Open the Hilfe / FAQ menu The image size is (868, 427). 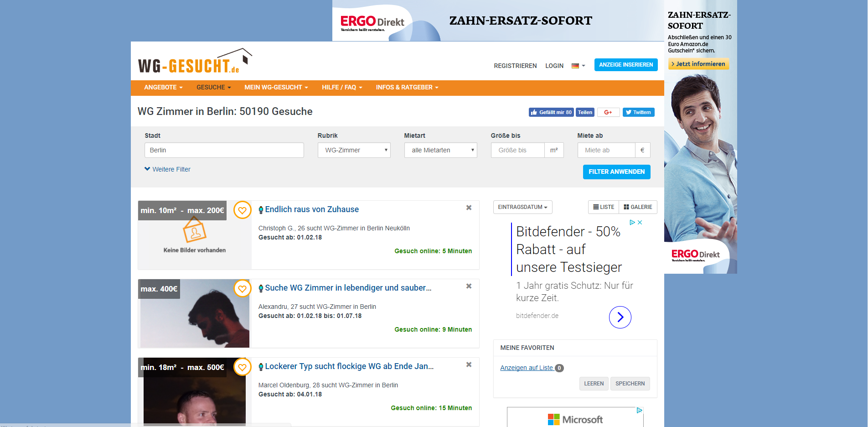coord(342,88)
